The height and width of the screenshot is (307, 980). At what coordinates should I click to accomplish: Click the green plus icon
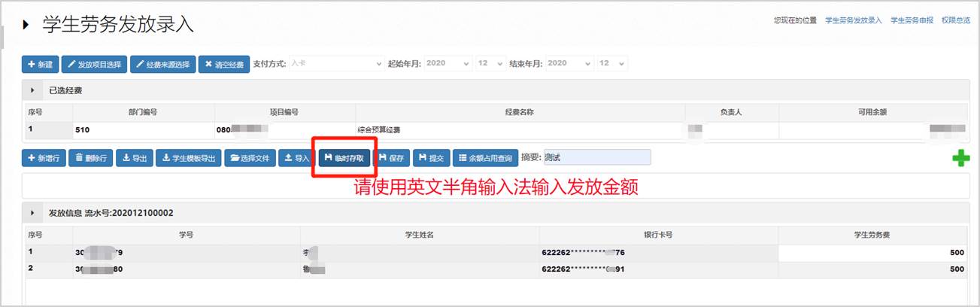[960, 160]
